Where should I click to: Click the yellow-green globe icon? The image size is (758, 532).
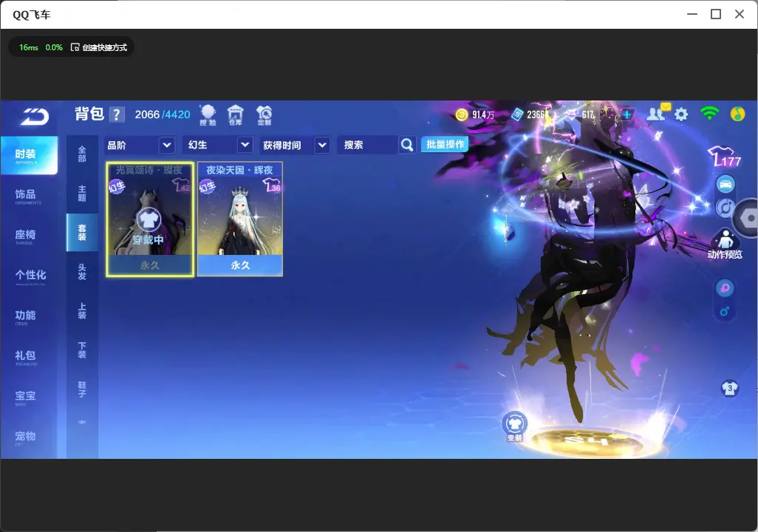737,114
